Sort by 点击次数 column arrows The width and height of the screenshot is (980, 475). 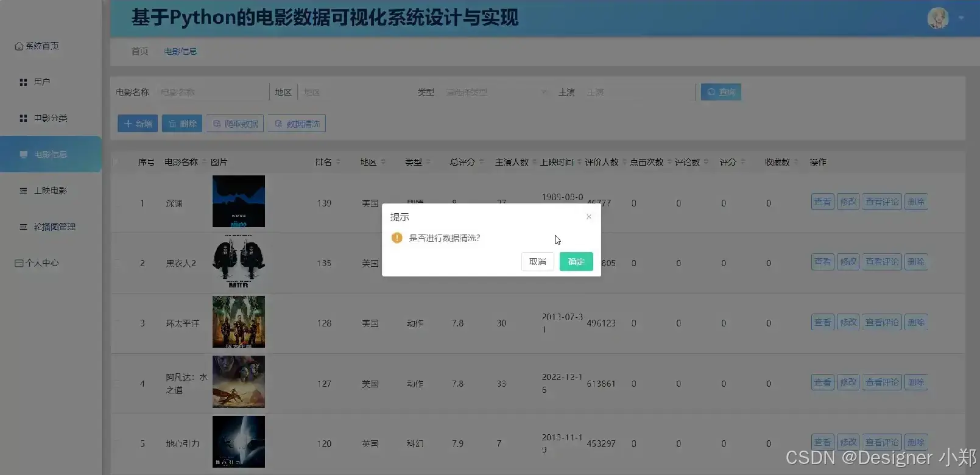[x=669, y=162]
